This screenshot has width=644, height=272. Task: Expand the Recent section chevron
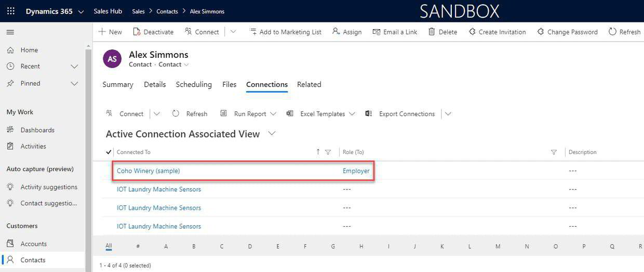[74, 67]
